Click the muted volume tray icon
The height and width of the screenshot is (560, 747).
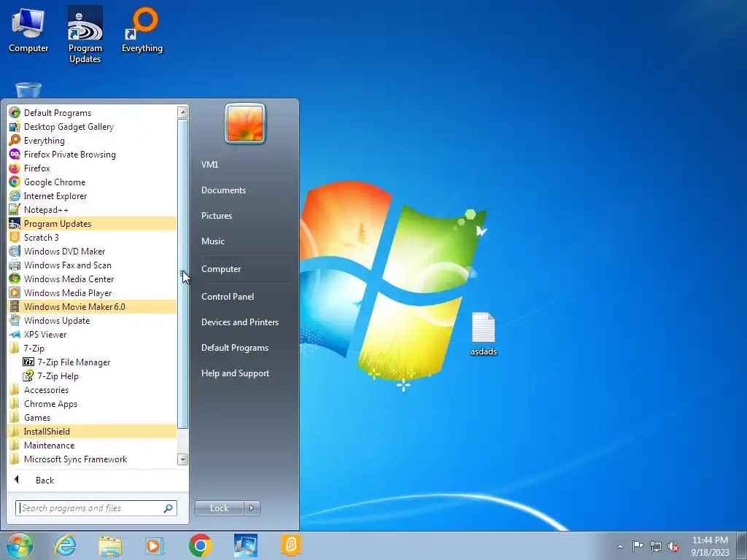click(673, 547)
